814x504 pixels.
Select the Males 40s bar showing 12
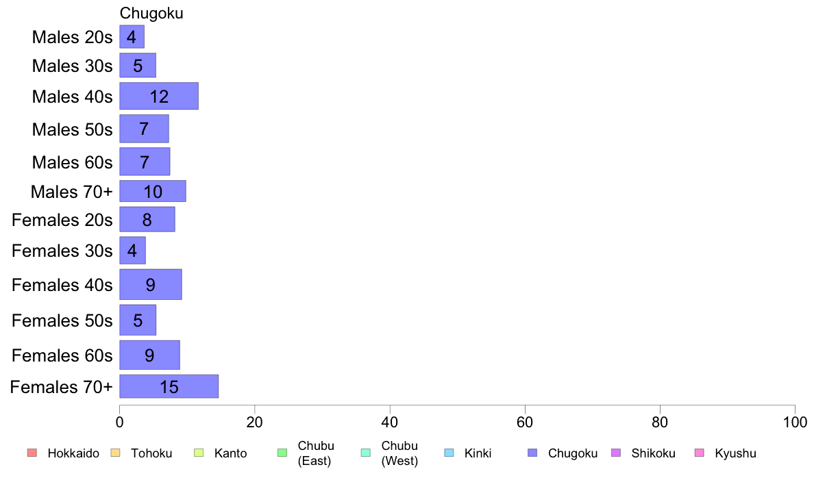click(x=159, y=96)
